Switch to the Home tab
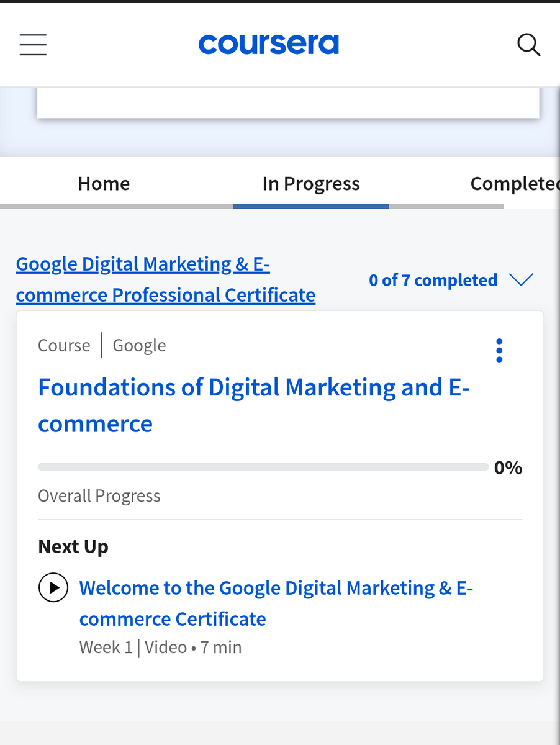This screenshot has height=745, width=560. (104, 184)
